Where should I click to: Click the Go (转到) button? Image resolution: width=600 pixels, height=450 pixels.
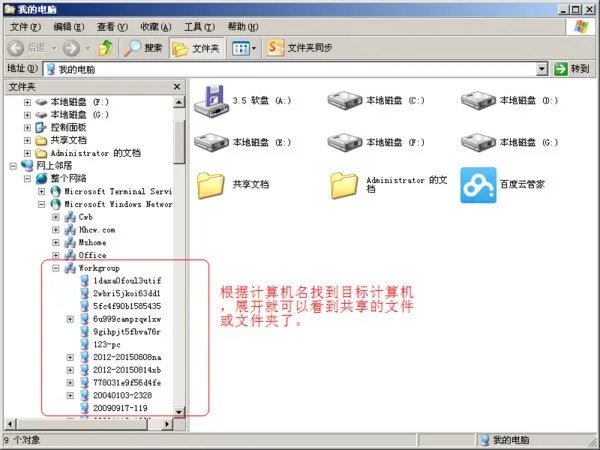pyautogui.click(x=572, y=69)
